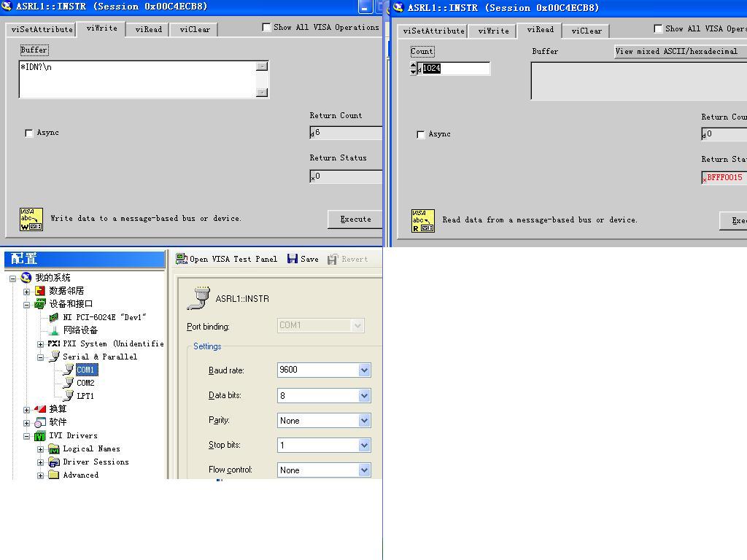
Task: Click Execute button in viRead panel
Action: coord(733,220)
